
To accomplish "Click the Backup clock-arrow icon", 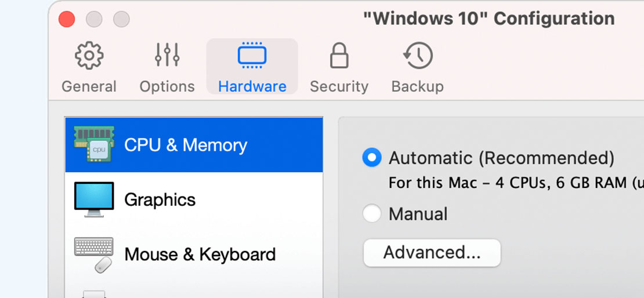I will [x=418, y=55].
